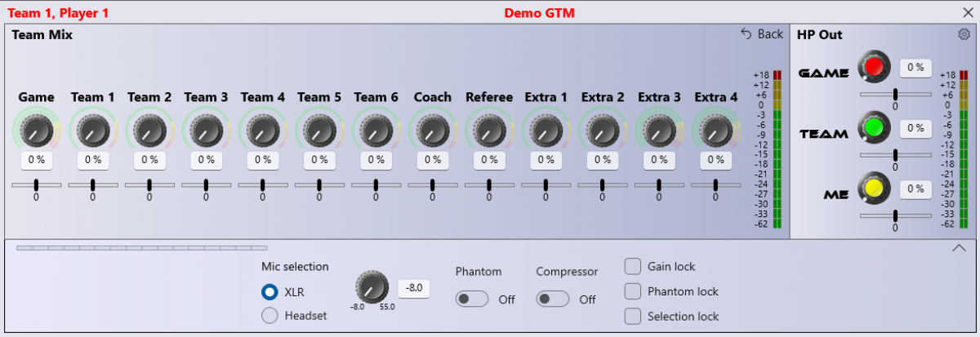Check the Gain lock box
The image size is (980, 337).
[633, 266]
